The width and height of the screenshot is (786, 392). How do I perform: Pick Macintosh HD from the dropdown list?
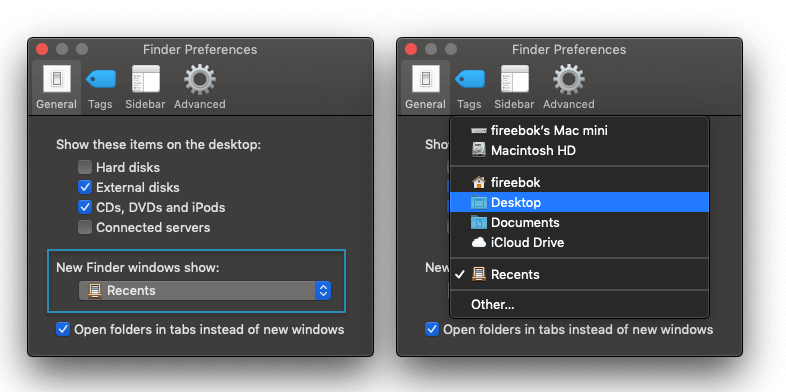pyautogui.click(x=579, y=150)
